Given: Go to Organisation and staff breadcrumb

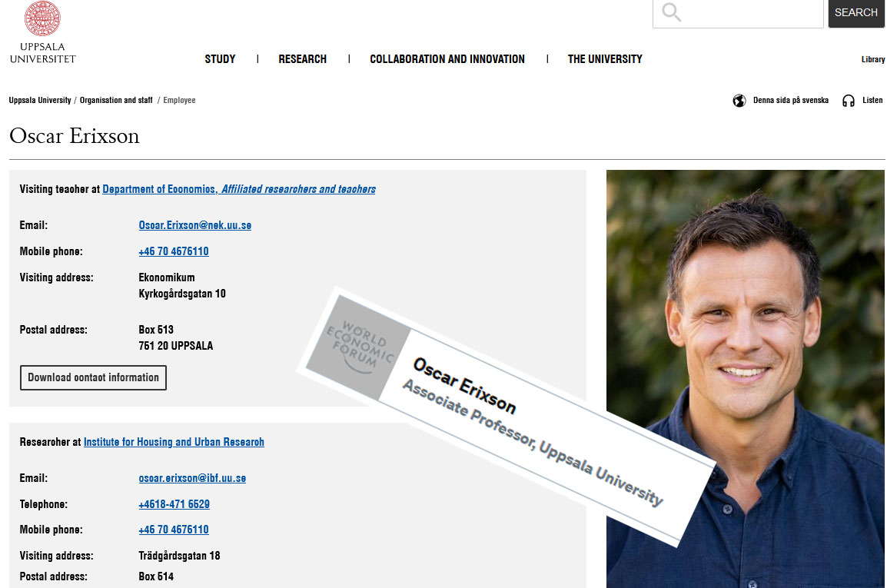Looking at the screenshot, I should [116, 100].
